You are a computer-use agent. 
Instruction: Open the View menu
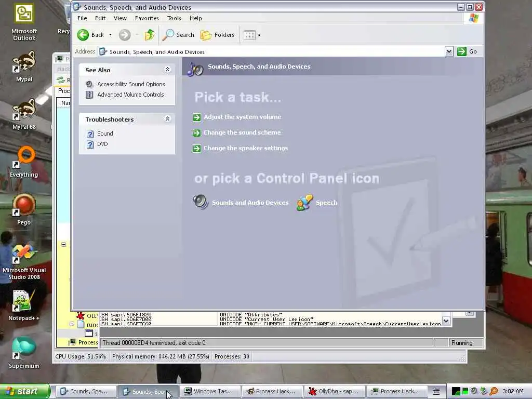click(120, 18)
